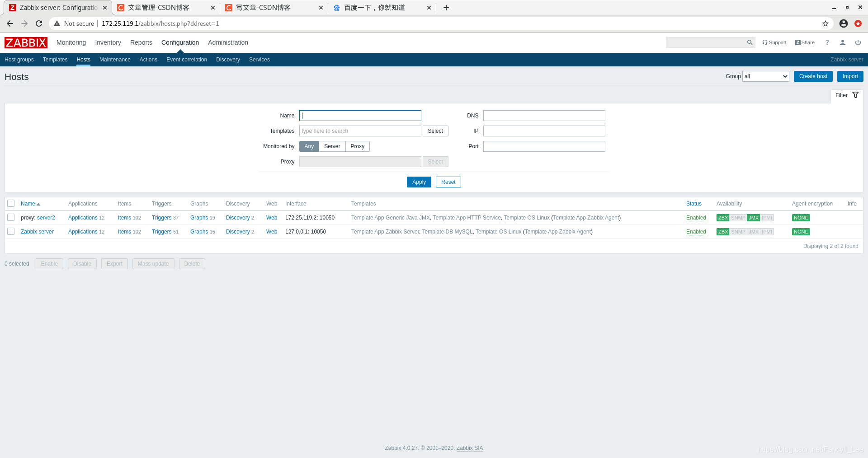Click the red browser update icon
868x458 pixels.
(x=858, y=23)
